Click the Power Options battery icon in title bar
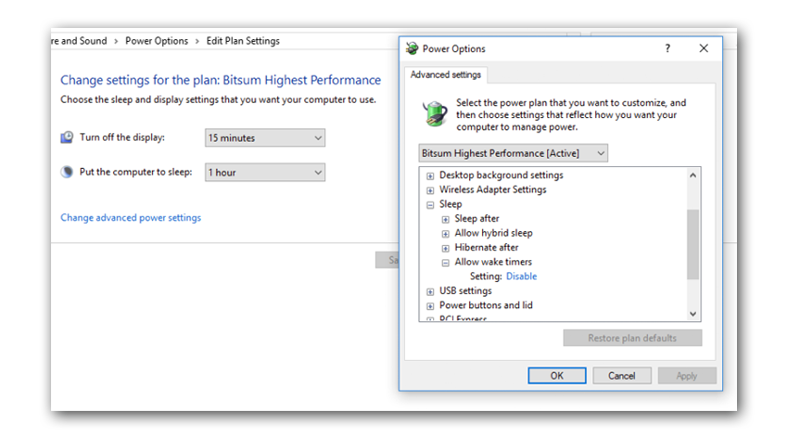This screenshot has height=446, width=800. pyautogui.click(x=412, y=48)
